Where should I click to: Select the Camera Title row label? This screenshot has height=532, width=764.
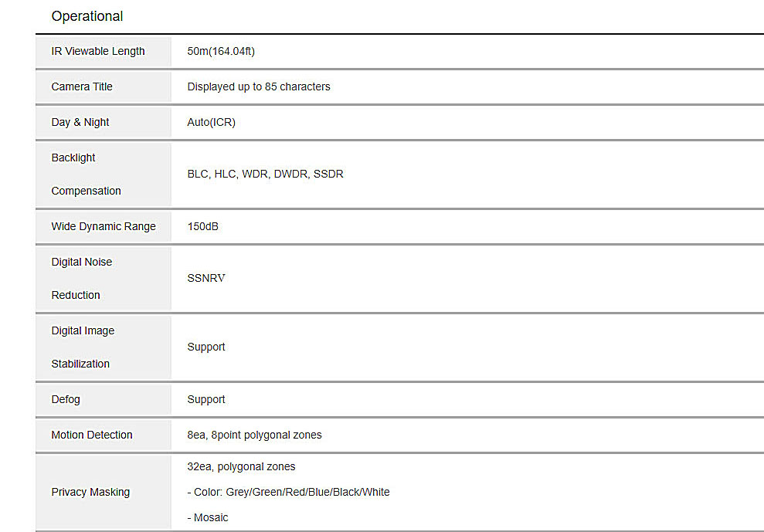coord(82,86)
